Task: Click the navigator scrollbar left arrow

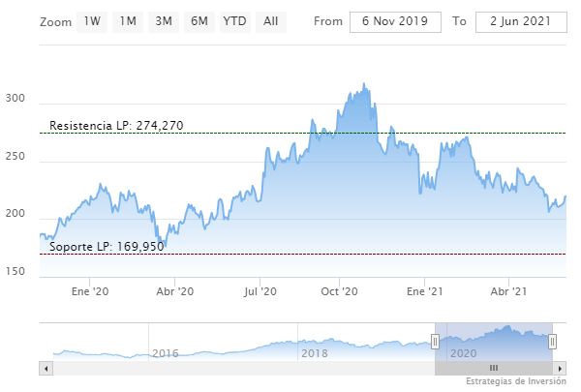Action: point(45,369)
